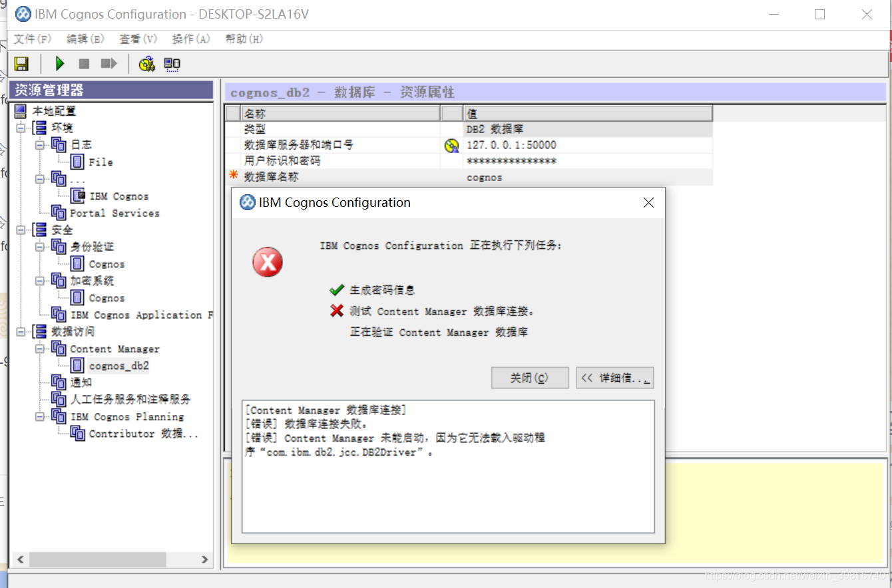The height and width of the screenshot is (588, 892).
Task: Collapse the Content Manager tree node
Action: pos(39,349)
